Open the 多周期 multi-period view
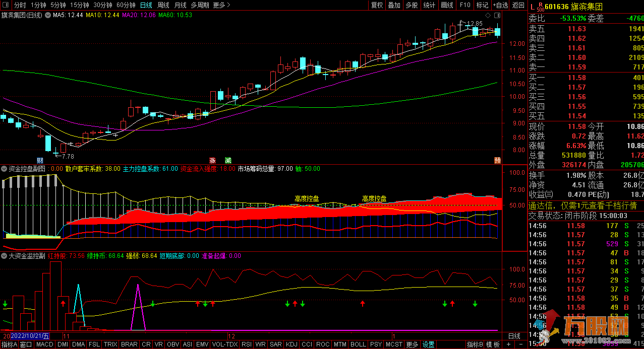 point(200,5)
